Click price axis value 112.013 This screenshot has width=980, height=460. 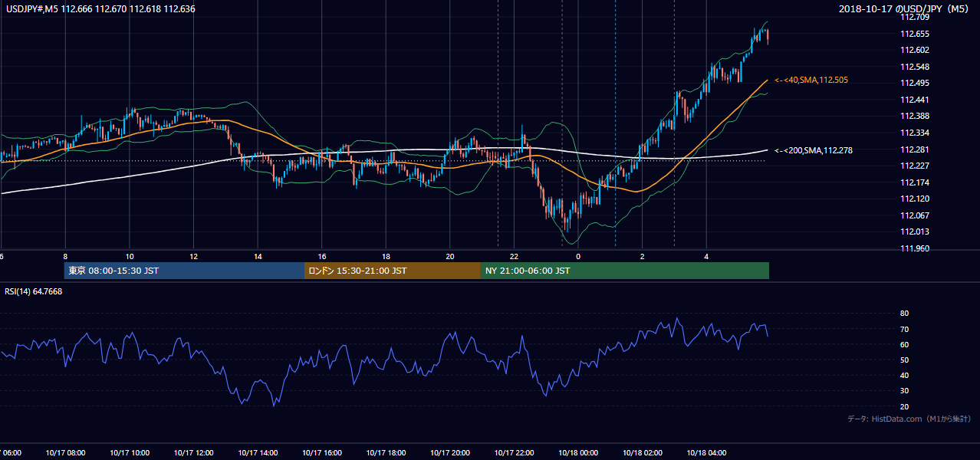click(x=915, y=232)
